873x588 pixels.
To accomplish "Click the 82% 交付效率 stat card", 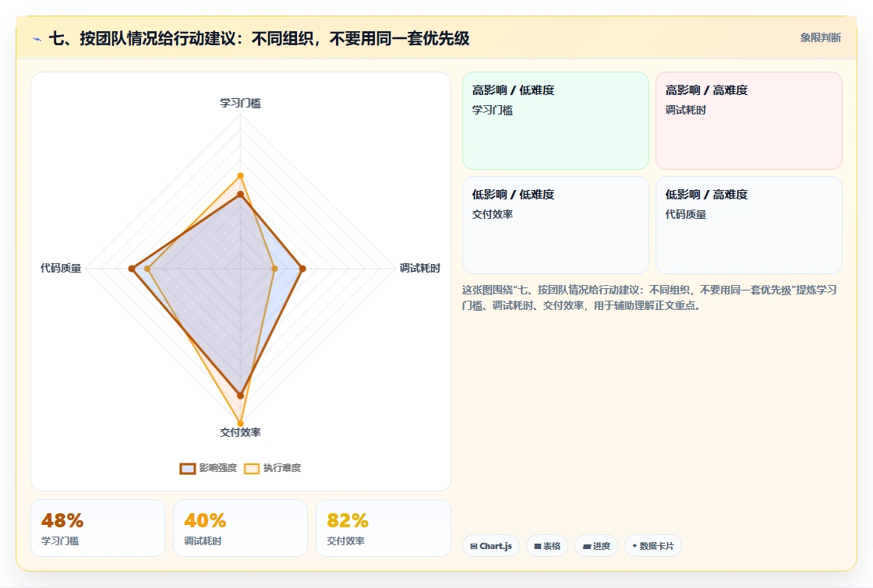I will point(383,528).
